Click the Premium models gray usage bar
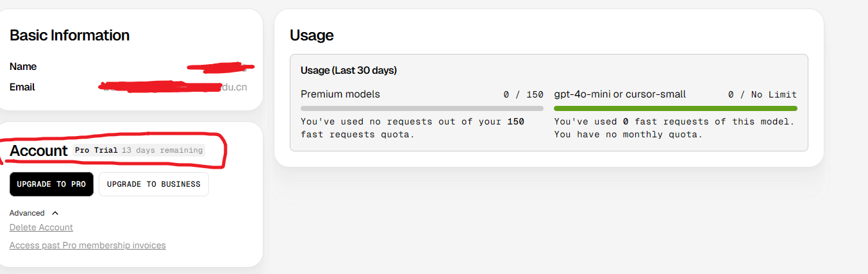This screenshot has height=274, width=868. [x=422, y=108]
